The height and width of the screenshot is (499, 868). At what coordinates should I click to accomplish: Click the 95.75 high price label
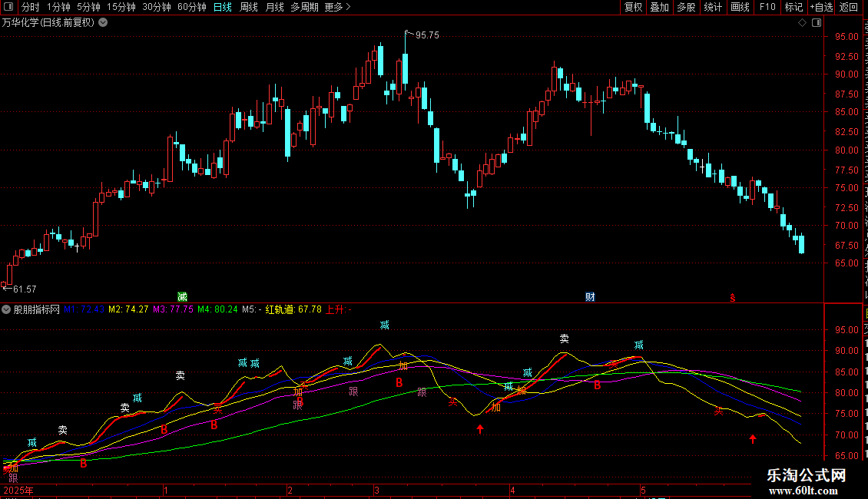[x=427, y=35]
